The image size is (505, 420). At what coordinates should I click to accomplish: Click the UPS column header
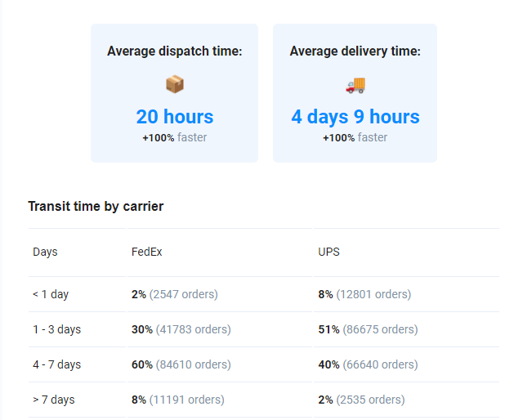(x=328, y=252)
